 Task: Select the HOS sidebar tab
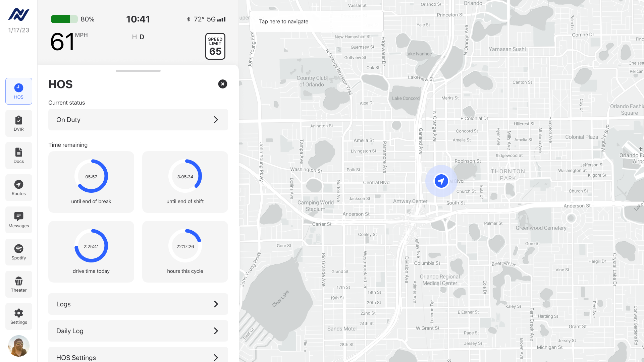point(19,91)
